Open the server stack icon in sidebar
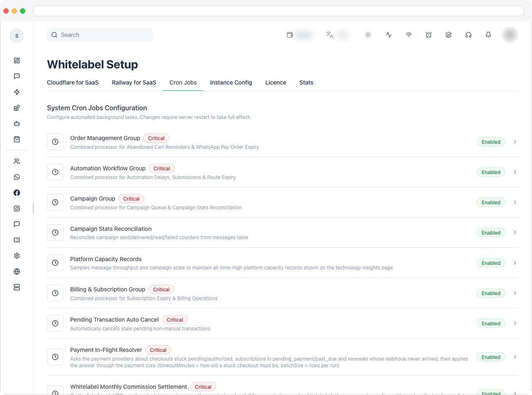 pyautogui.click(x=17, y=287)
